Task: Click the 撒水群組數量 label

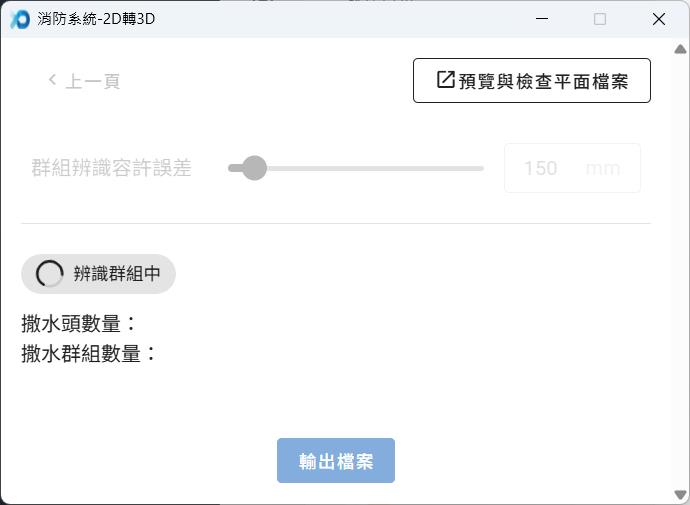Action: [x=89, y=353]
